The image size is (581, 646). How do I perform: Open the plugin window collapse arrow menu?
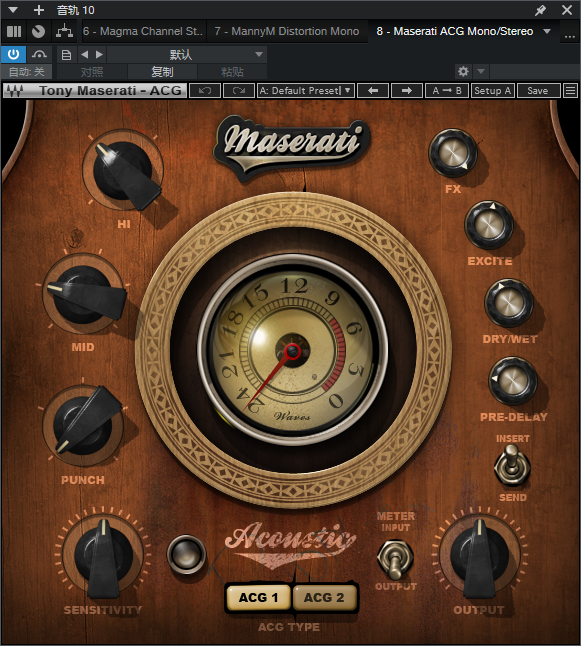(13, 10)
